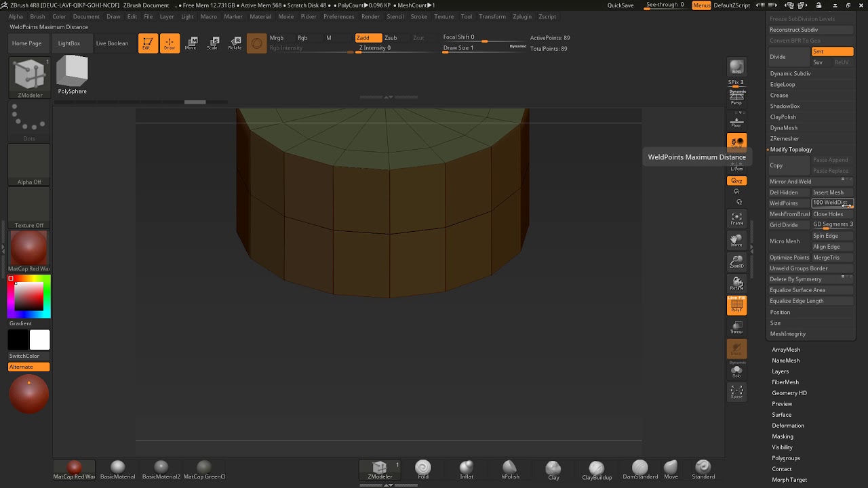Open the Render menu
This screenshot has width=868, height=488.
[370, 16]
